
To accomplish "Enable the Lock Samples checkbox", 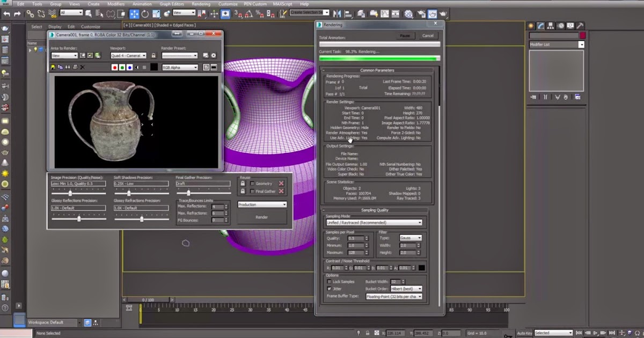I will tap(329, 281).
